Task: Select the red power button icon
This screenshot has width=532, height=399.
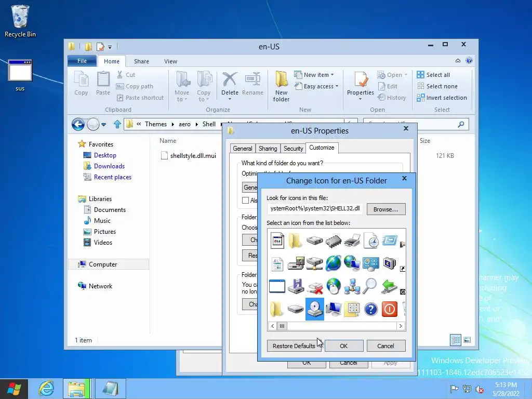Action: 390,310
